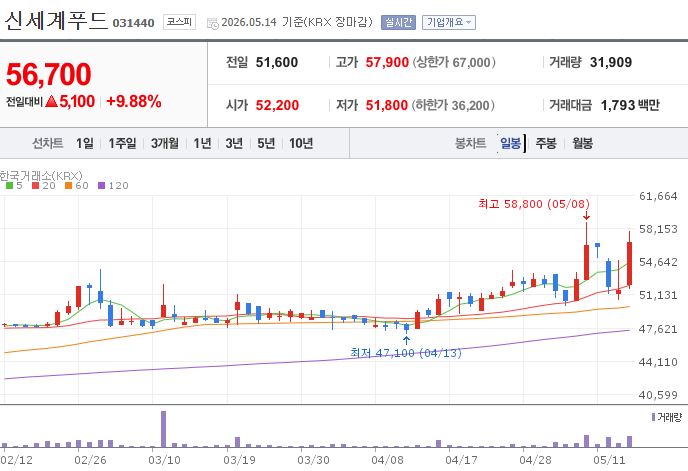Click the green 5-day moving average swatch
688x471 pixels.
coord(9,186)
